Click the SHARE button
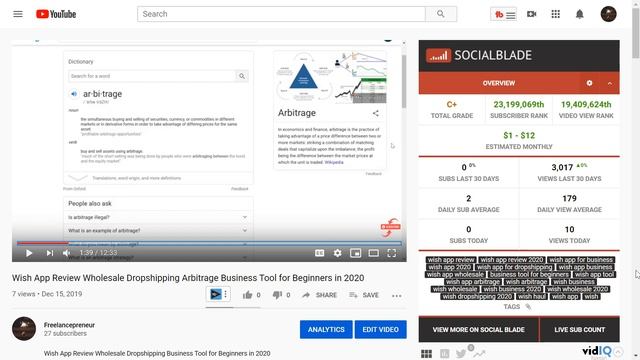Viewport: 640px width, 360px height. [320, 295]
